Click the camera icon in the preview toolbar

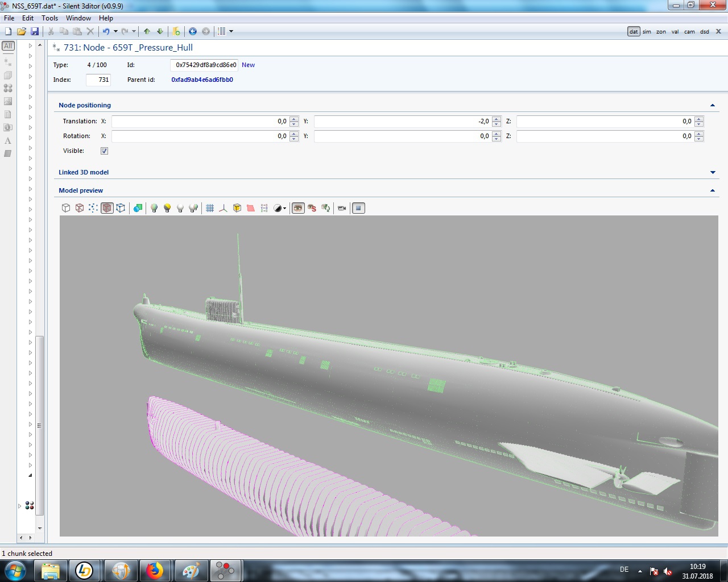(342, 208)
